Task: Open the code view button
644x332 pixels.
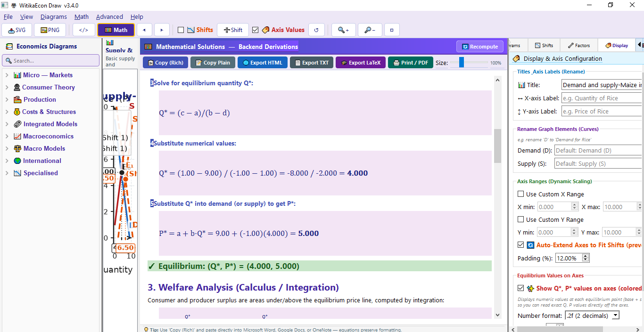Action: [x=83, y=30]
